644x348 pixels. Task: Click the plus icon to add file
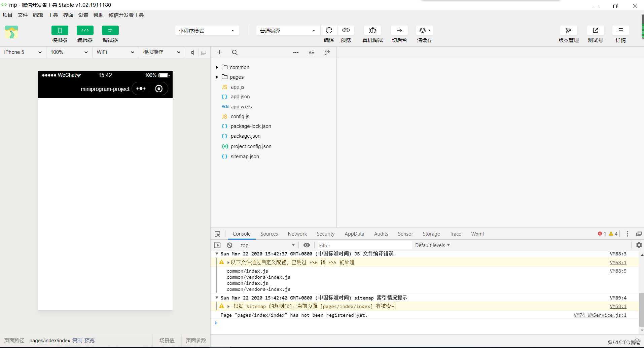coord(219,52)
